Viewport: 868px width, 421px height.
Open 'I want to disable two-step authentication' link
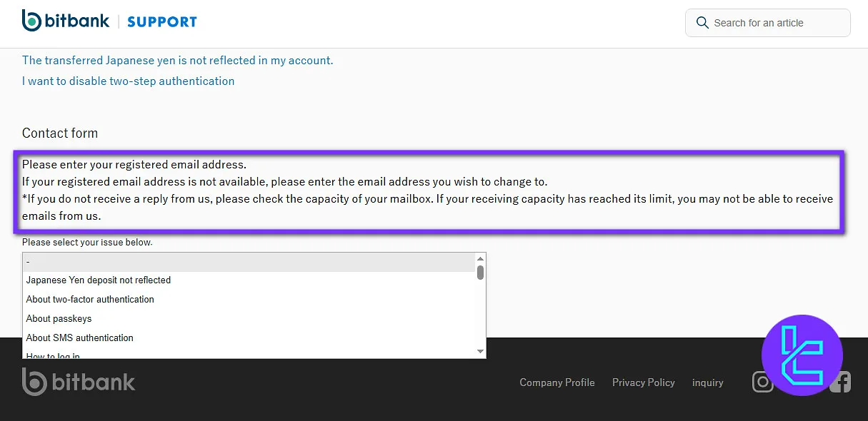(128, 81)
